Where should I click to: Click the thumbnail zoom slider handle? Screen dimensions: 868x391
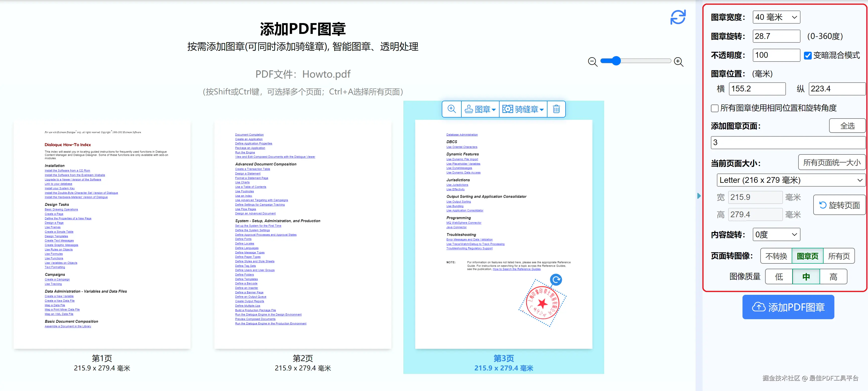pos(616,61)
